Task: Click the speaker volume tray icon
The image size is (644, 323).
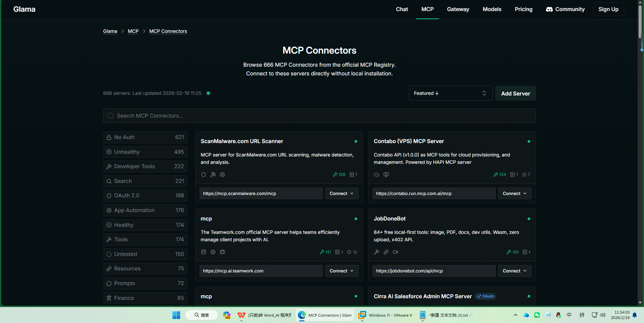Action: pyautogui.click(x=603, y=315)
